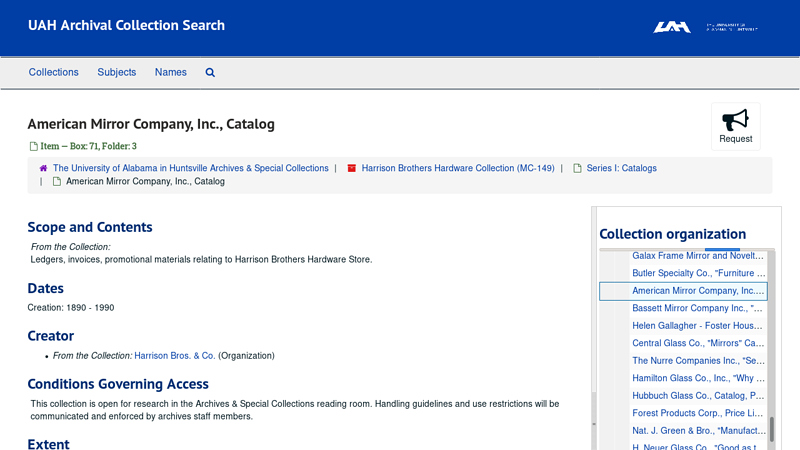Select Central Glass Co. Mirrors tree item

[x=697, y=343]
